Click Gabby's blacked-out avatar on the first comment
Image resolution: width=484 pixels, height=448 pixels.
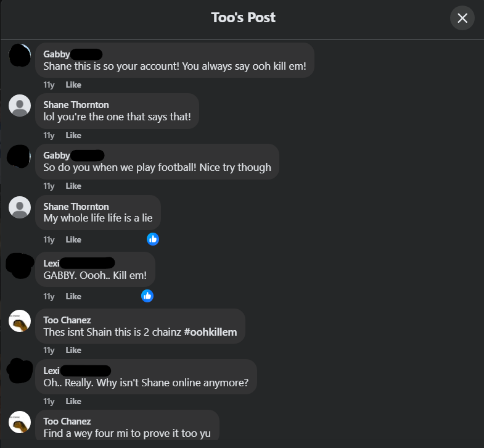coord(20,56)
